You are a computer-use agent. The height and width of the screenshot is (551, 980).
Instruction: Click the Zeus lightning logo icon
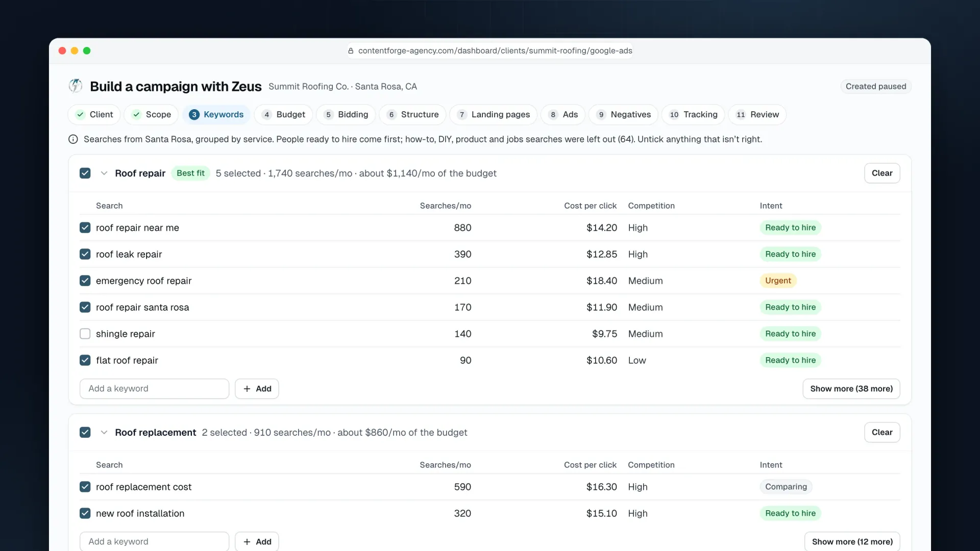(76, 86)
